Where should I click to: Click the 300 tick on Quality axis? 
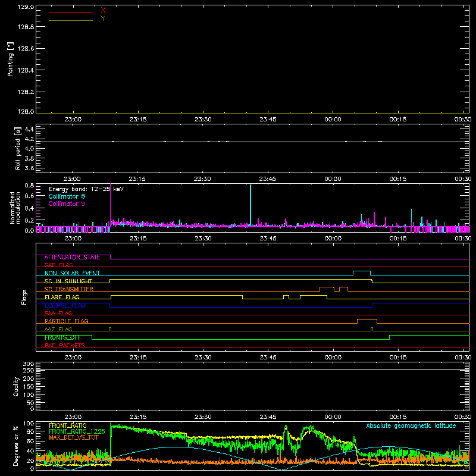28,364
